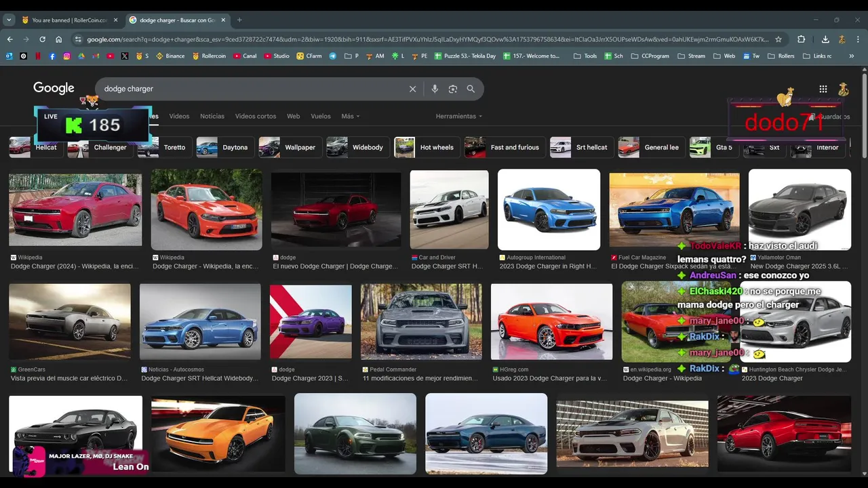The image size is (868, 488).
Task: Open the Herramientas dropdown
Action: (x=459, y=116)
